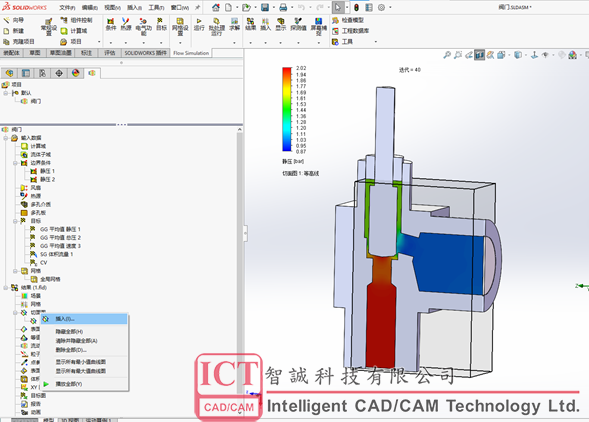
Task: Collapse the 切面图 tree node
Action: tap(15, 313)
